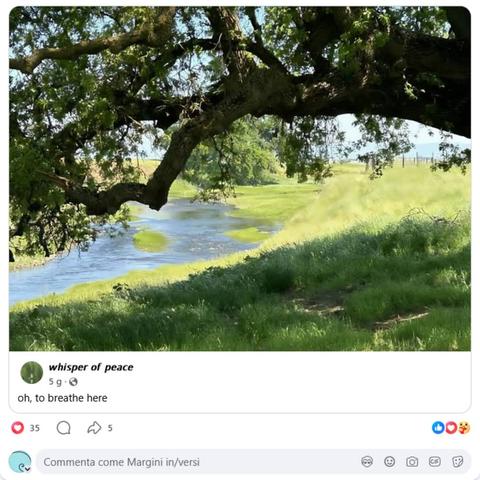Add a GIF to the comment

(x=435, y=462)
